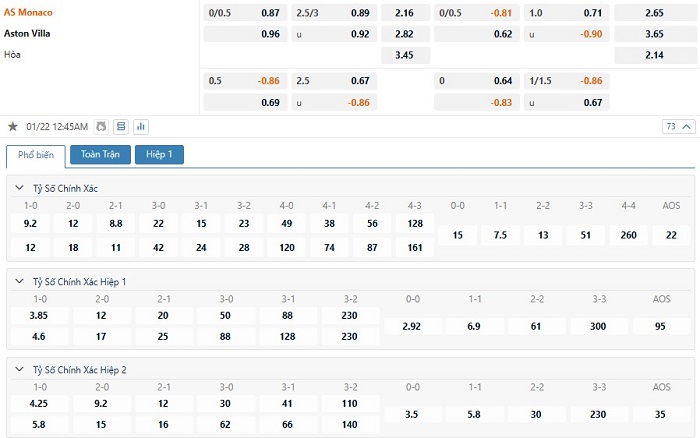
Task: Pick AS Monaco handicap odds 0.87
Action: pyautogui.click(x=270, y=13)
